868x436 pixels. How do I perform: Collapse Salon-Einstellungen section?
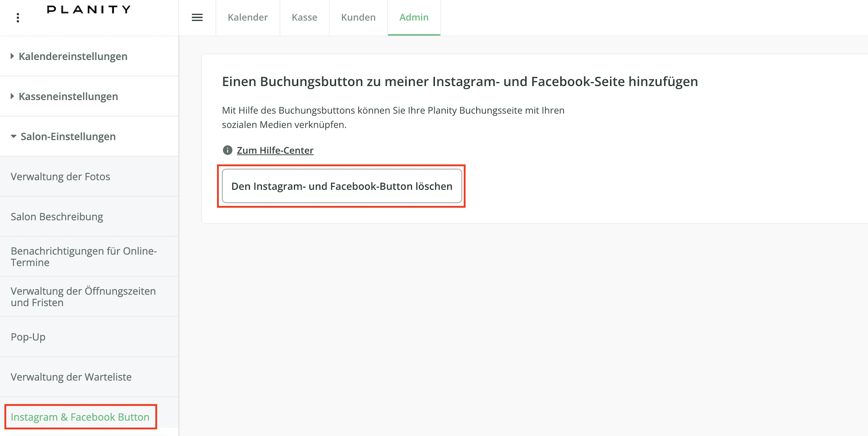point(14,136)
